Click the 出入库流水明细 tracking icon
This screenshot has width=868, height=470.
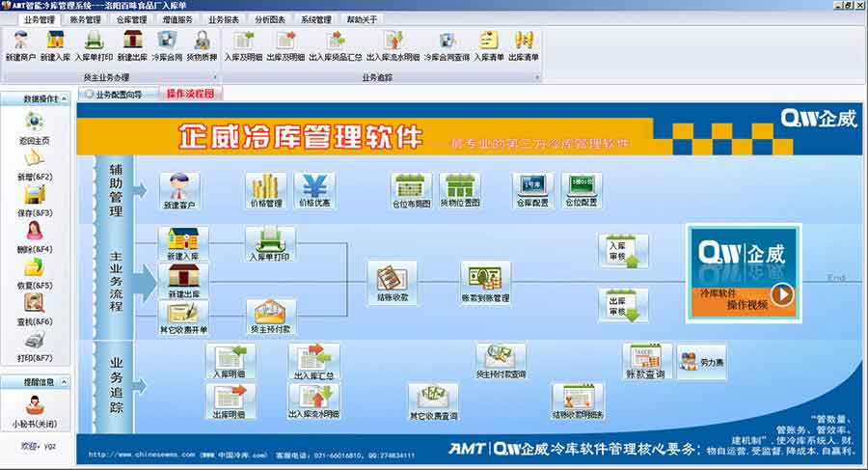(x=313, y=401)
